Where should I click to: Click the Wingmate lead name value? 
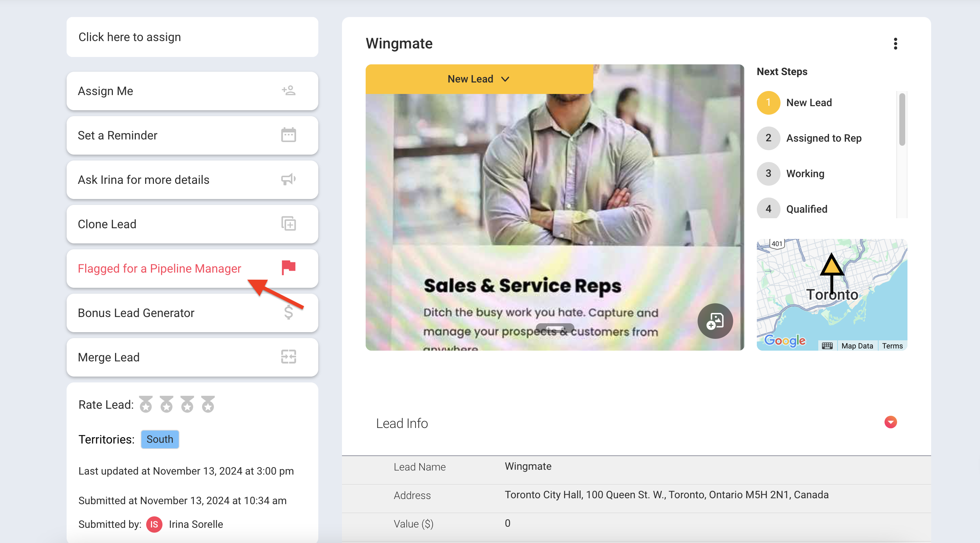pos(528,466)
